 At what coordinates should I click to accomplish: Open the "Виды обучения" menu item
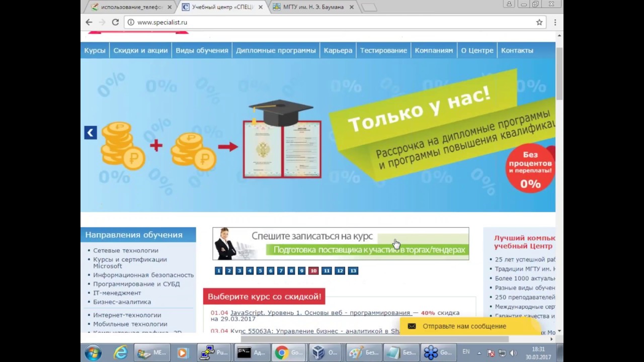point(202,50)
